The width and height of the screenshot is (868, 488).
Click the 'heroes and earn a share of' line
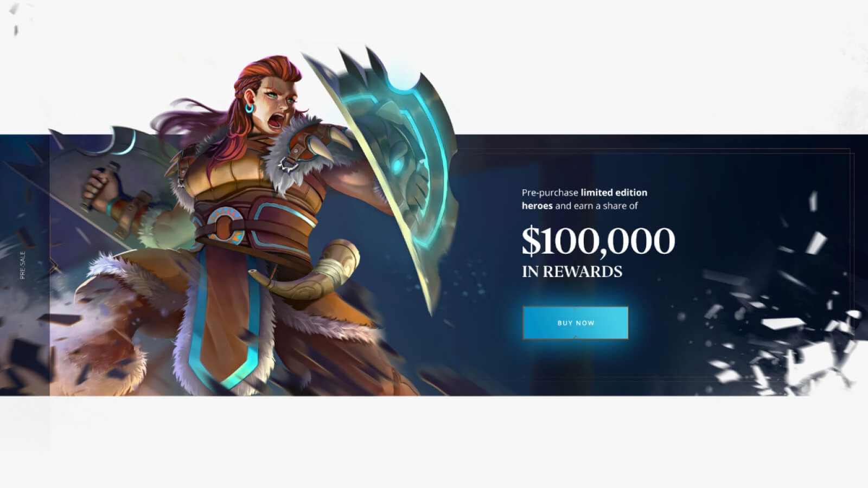coord(579,206)
